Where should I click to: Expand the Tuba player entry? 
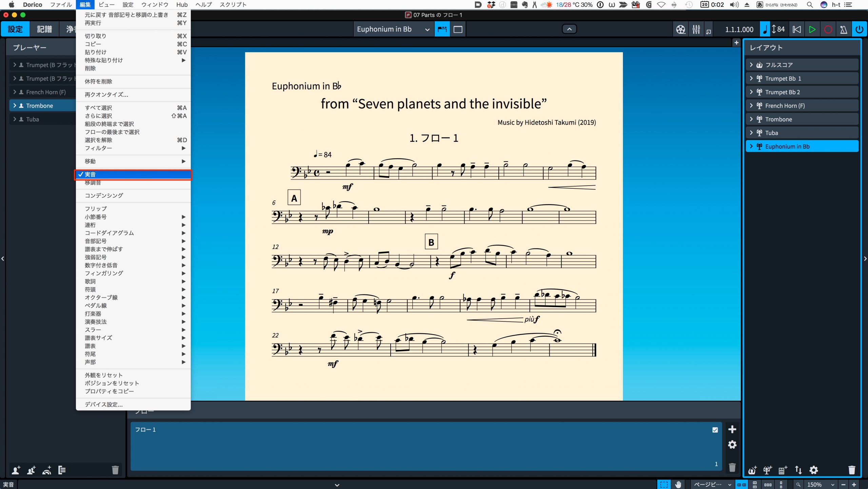(x=15, y=119)
